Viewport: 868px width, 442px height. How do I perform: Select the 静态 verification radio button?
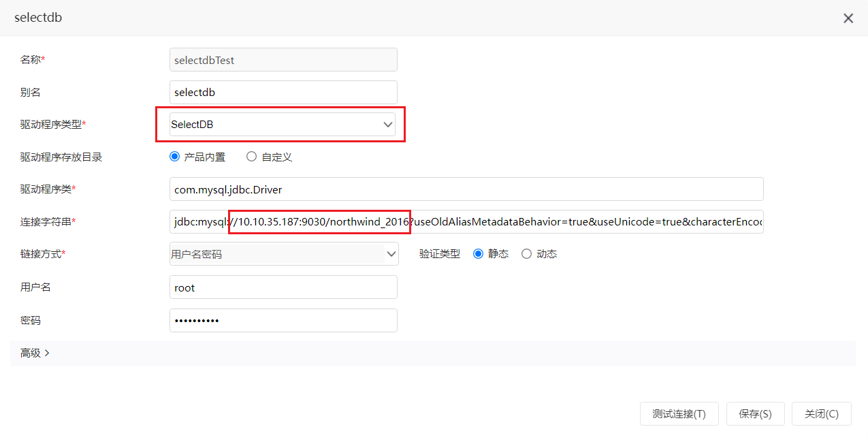478,254
